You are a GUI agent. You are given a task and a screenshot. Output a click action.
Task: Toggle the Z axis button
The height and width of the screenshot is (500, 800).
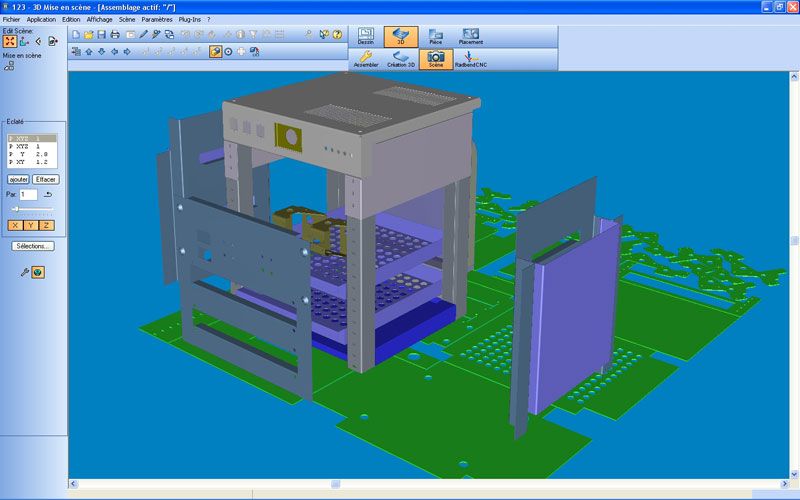click(x=46, y=226)
